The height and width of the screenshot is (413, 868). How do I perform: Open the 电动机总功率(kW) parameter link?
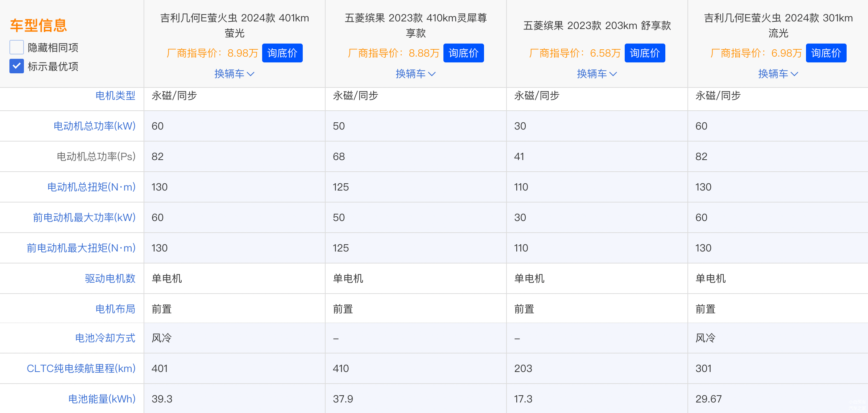click(x=95, y=126)
